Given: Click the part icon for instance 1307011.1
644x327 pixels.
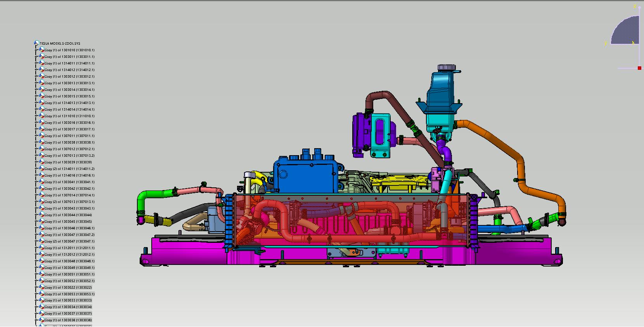Looking at the screenshot, I should 42,135.
